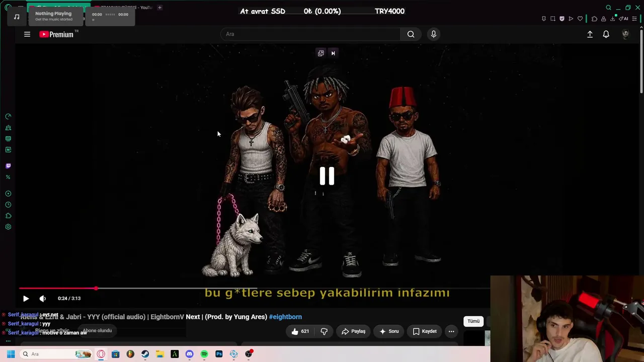Open the sidebar history clock icon

pyautogui.click(x=8, y=205)
